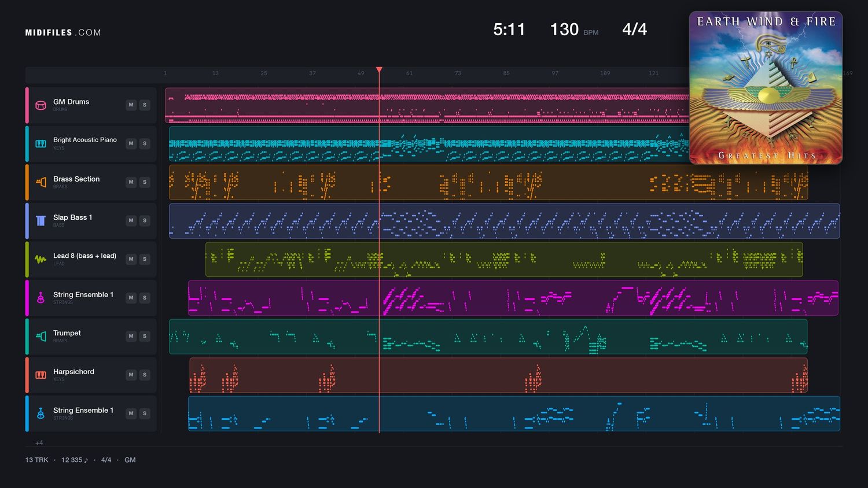Select the Trumpet track name

pos(67,333)
